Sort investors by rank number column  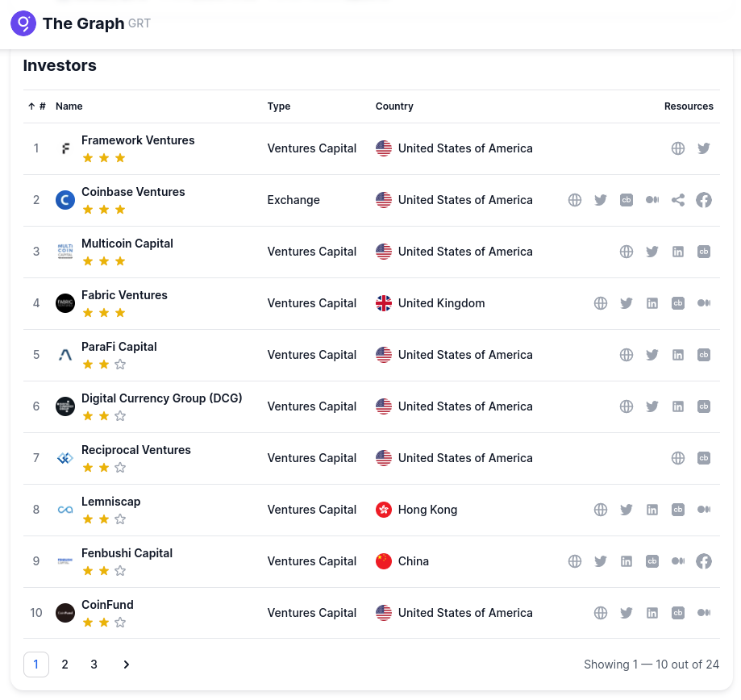click(x=37, y=106)
